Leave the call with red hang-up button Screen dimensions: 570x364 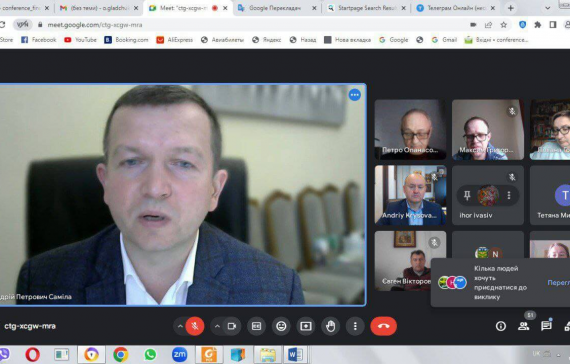coord(384,326)
